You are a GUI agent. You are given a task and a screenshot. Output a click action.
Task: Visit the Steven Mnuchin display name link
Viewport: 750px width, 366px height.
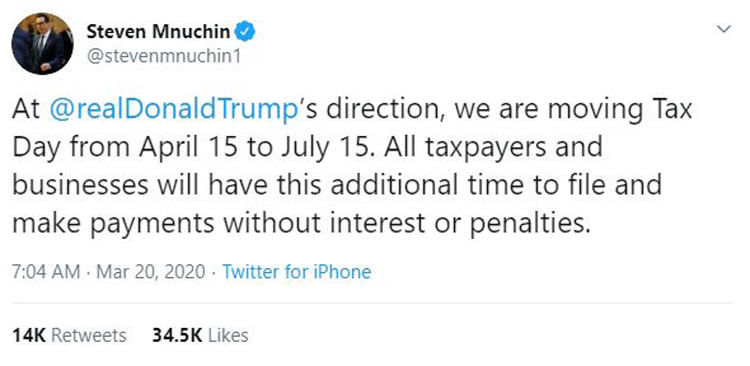tap(158, 32)
